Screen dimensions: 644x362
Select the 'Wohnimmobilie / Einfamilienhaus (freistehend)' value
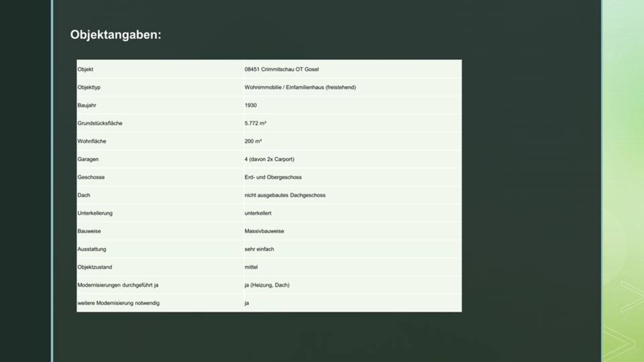pos(300,87)
